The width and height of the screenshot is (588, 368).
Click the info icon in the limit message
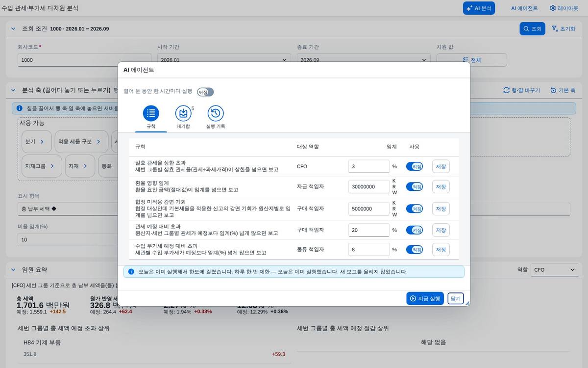(x=131, y=271)
